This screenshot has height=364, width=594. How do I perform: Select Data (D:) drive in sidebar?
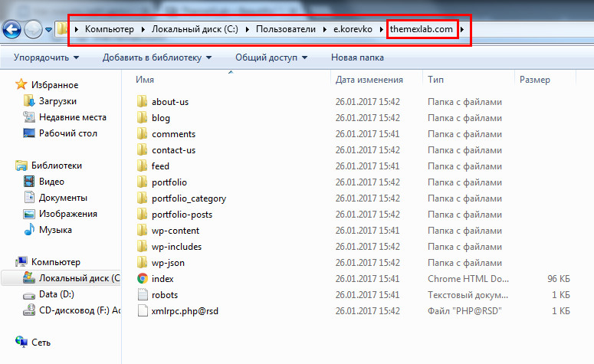click(57, 294)
